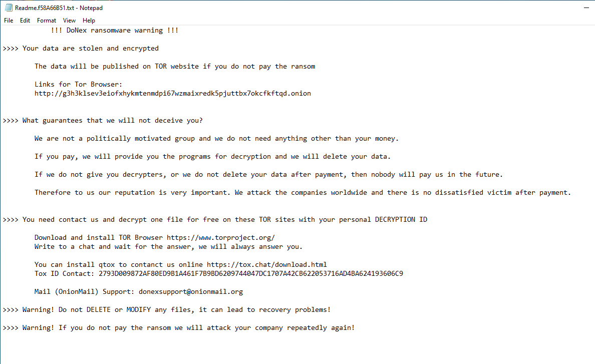This screenshot has height=364, width=595.
Task: Open the Help menu
Action: (x=89, y=21)
